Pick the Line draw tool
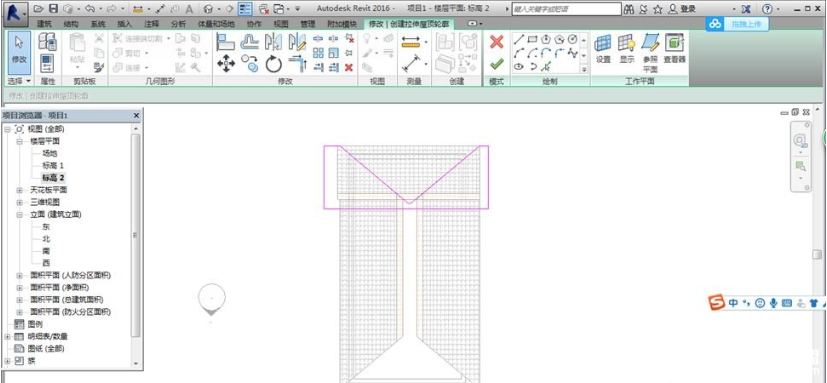 coord(519,39)
